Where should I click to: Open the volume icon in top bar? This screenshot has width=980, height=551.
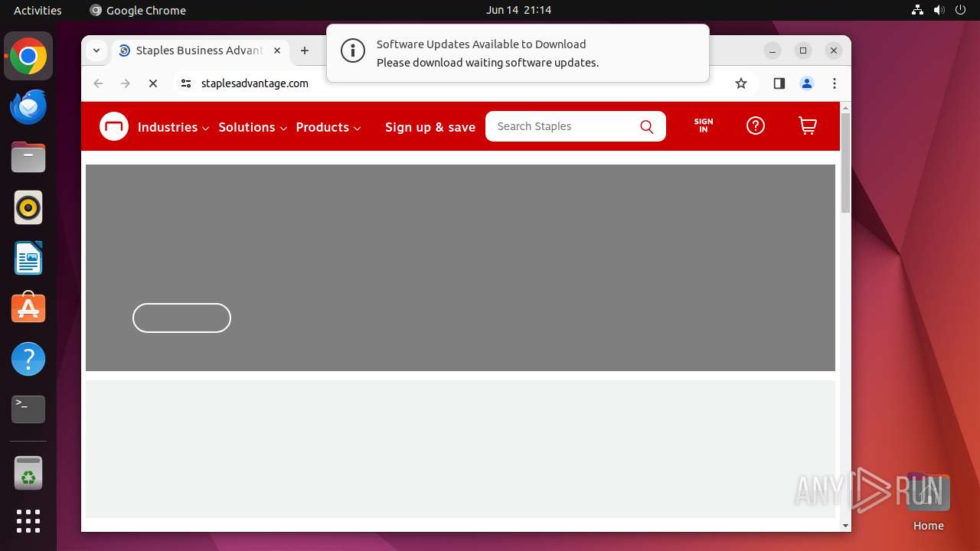(939, 10)
